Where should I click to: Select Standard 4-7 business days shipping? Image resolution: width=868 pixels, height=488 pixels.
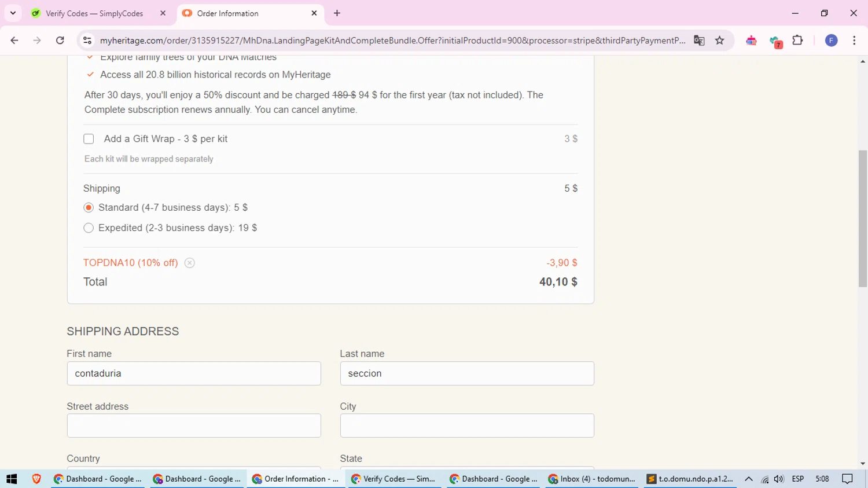[89, 207]
